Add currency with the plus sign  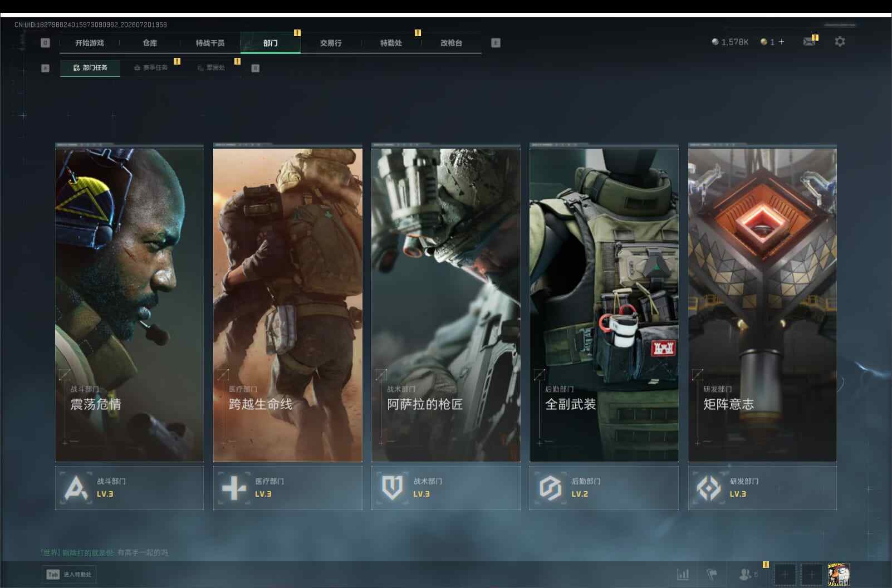pyautogui.click(x=781, y=42)
